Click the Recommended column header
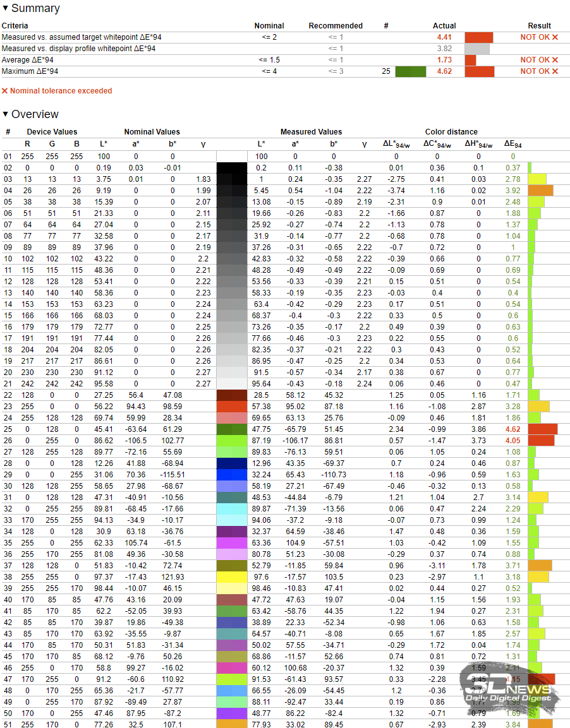The width and height of the screenshot is (570, 728). 336,26
